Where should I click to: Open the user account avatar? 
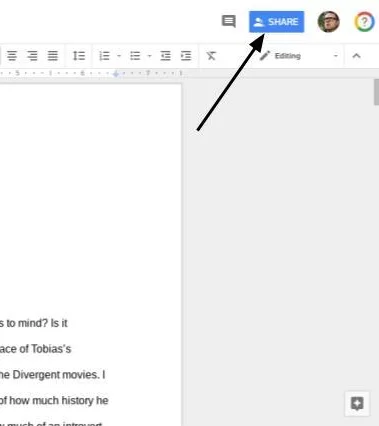coord(328,22)
